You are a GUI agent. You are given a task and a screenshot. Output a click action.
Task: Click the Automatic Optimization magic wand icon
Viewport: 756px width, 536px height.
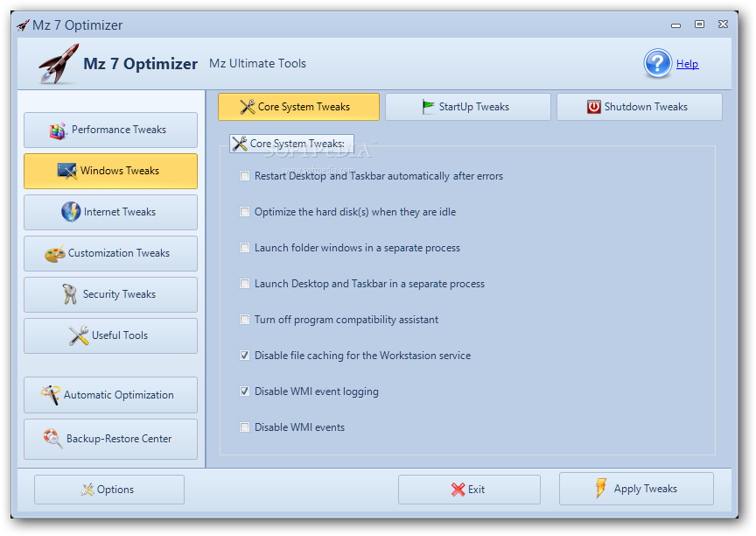pyautogui.click(x=51, y=395)
